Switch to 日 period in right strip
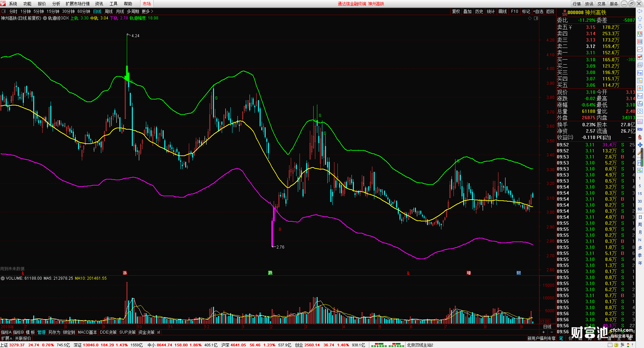The width and height of the screenshot is (644, 348). coord(640,217)
